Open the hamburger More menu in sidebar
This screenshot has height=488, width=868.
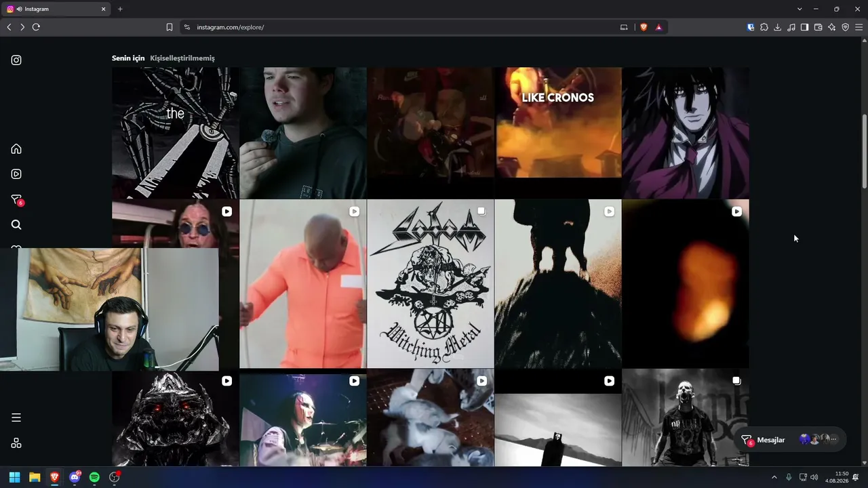[x=16, y=418]
